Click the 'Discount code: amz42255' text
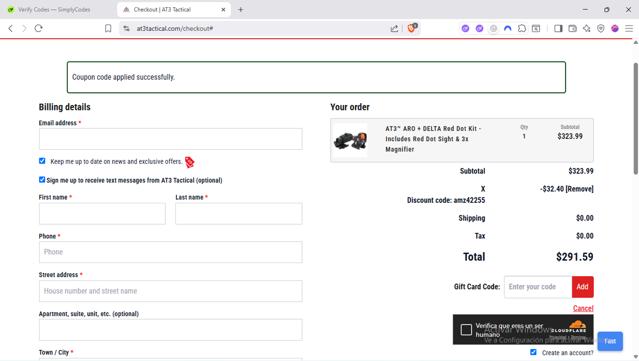The width and height of the screenshot is (639, 361). pyautogui.click(x=446, y=200)
